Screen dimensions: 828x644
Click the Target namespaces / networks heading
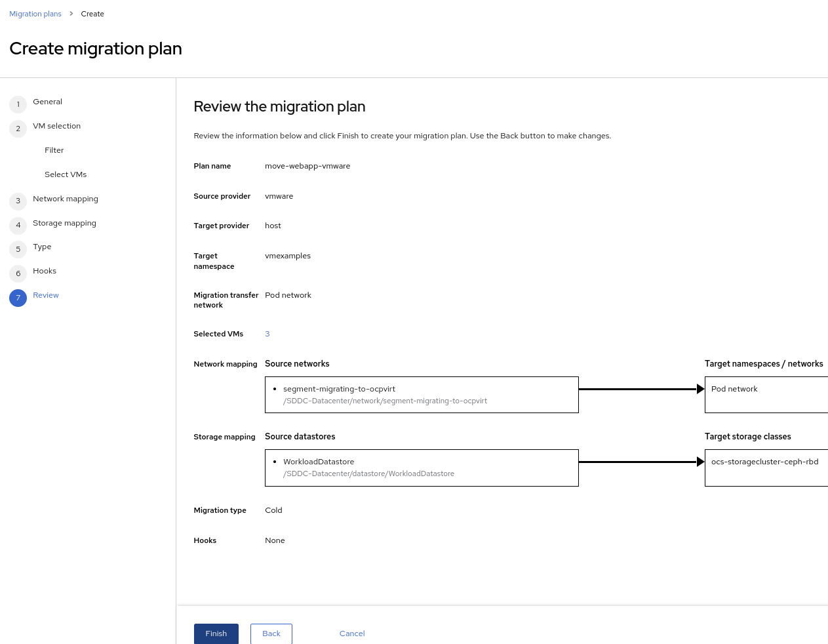[x=764, y=363]
